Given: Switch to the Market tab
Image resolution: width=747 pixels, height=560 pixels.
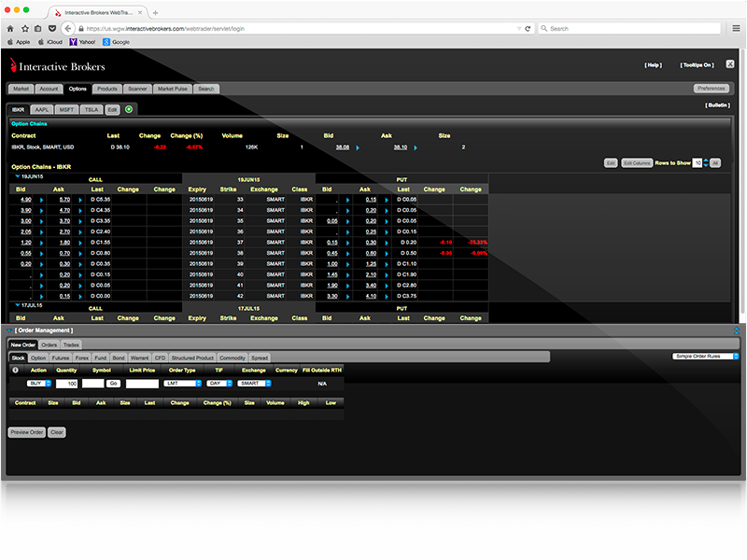Looking at the screenshot, I should [x=21, y=89].
